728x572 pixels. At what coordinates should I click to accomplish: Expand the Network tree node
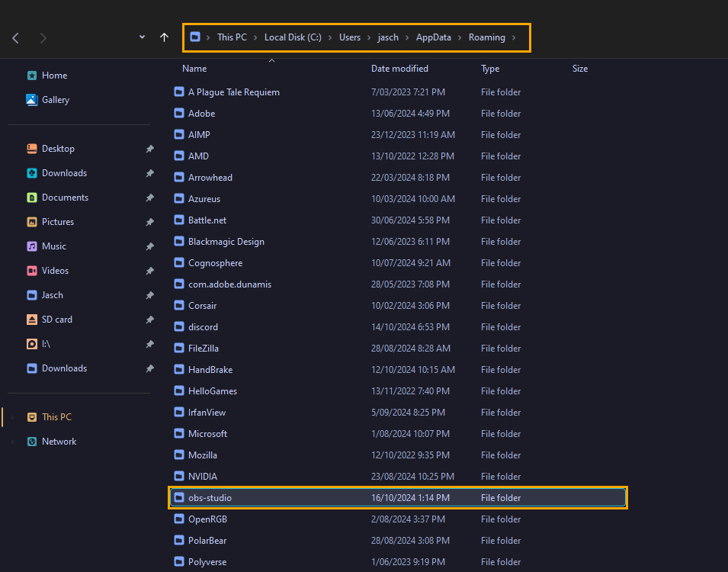13,442
